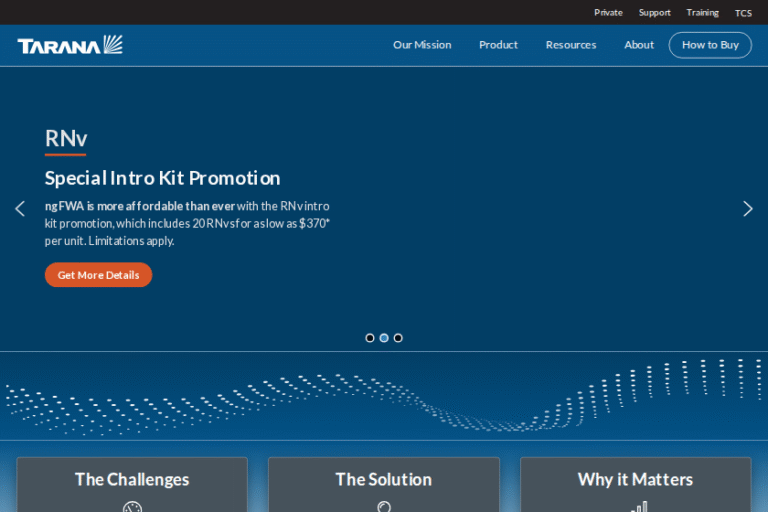The width and height of the screenshot is (768, 512).
Task: Select the first carousel dot indicator
Action: (x=370, y=338)
